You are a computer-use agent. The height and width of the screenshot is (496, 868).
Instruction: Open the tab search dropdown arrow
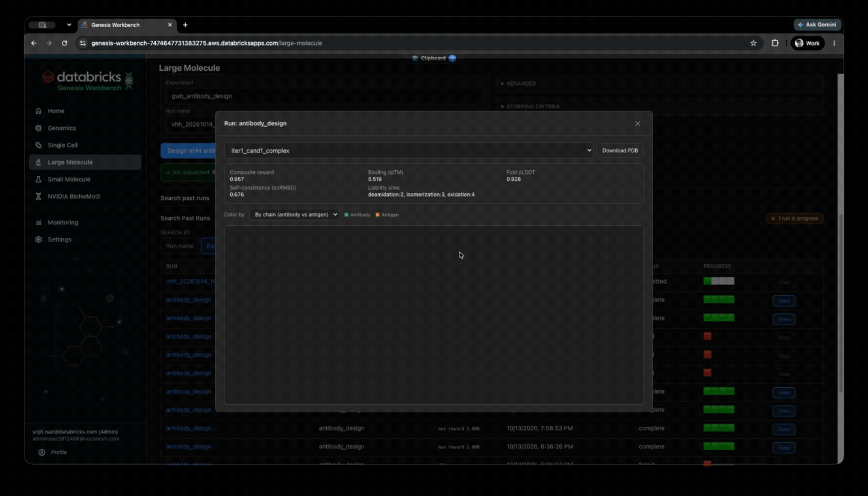pos(69,25)
